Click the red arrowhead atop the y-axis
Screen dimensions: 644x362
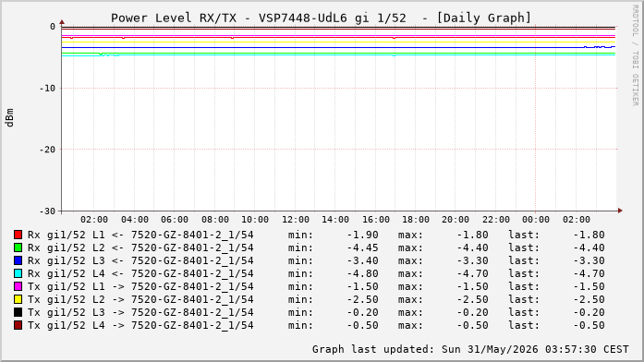(x=62, y=22)
